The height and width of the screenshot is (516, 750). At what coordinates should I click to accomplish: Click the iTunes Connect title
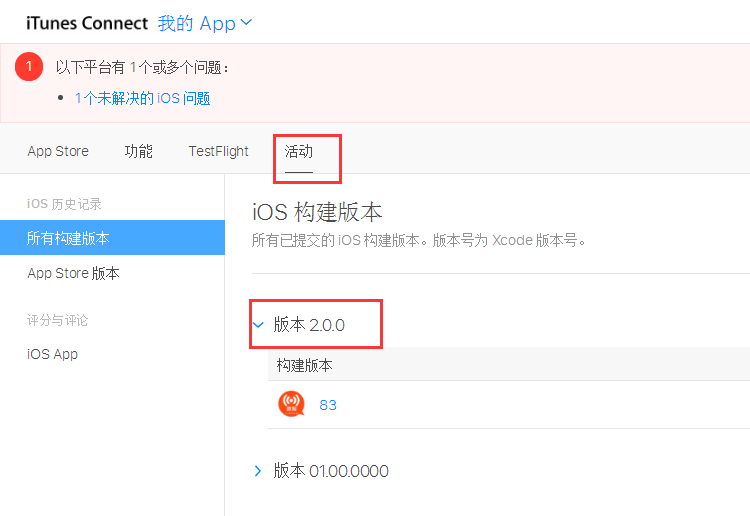click(87, 23)
